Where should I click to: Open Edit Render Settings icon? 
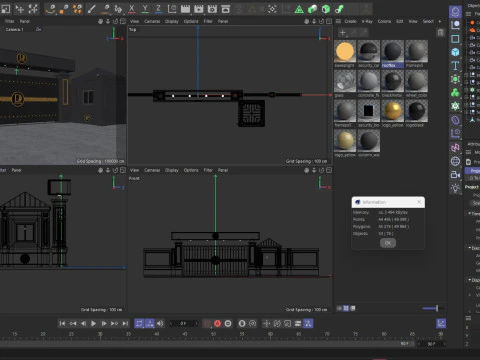point(212,9)
